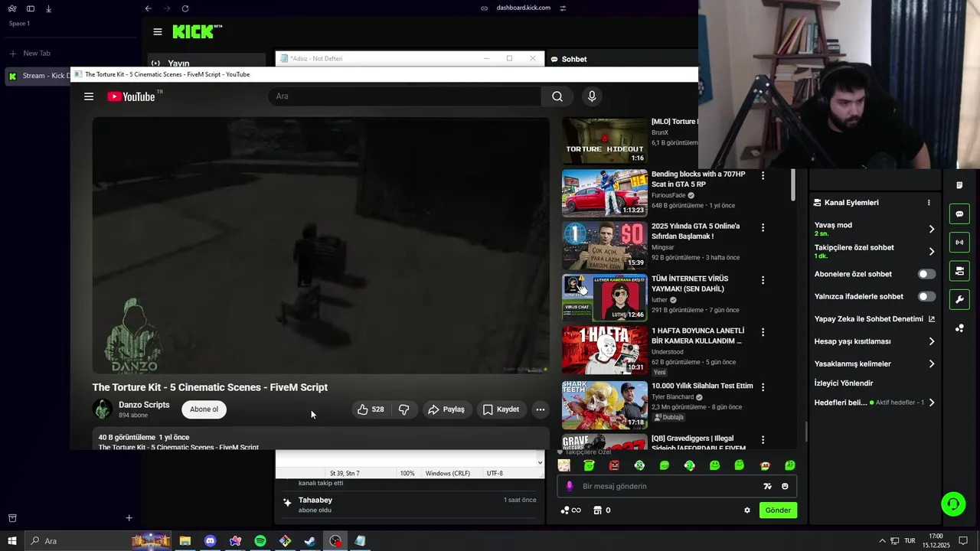
Task: Toggle the browser sidebar panel icon
Action: [31, 8]
